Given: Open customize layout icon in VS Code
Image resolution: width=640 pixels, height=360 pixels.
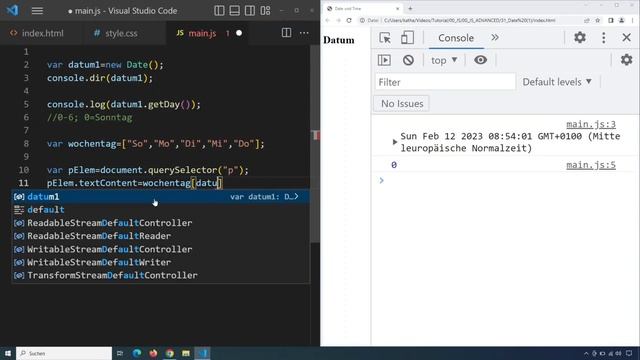Looking at the screenshot, I should coord(265,11).
